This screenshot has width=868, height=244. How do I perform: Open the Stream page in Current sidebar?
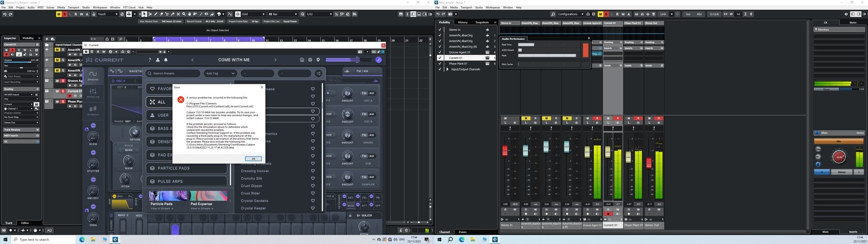pyautogui.click(x=93, y=111)
